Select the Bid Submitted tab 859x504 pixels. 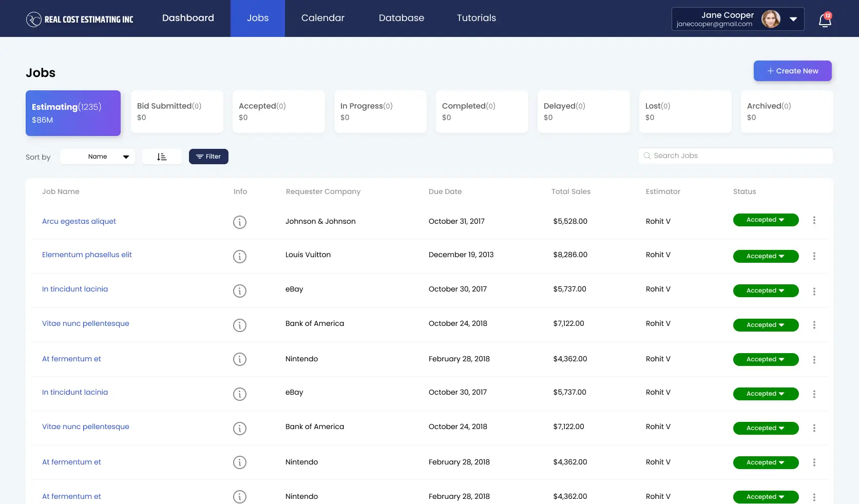[177, 111]
